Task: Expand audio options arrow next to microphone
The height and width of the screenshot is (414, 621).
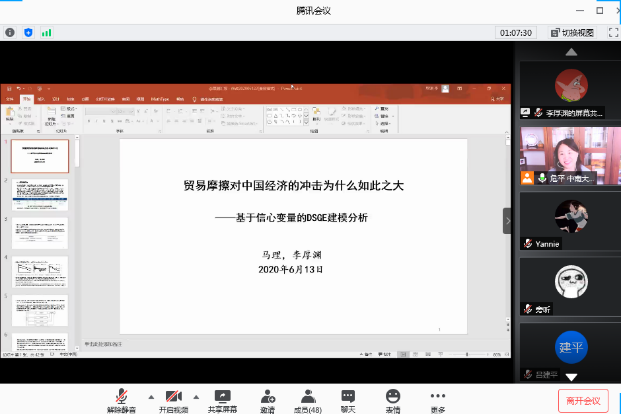Action: [151, 395]
